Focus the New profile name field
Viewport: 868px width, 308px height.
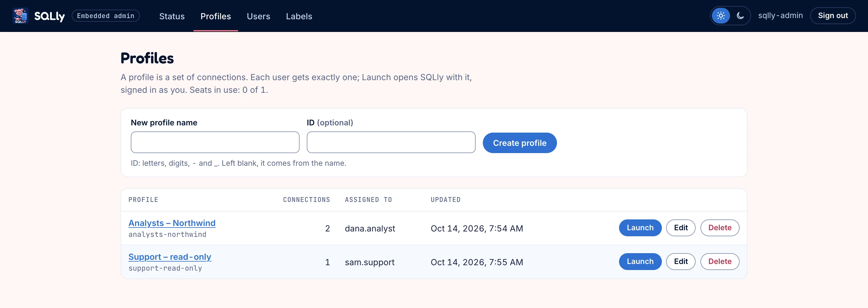pyautogui.click(x=215, y=142)
